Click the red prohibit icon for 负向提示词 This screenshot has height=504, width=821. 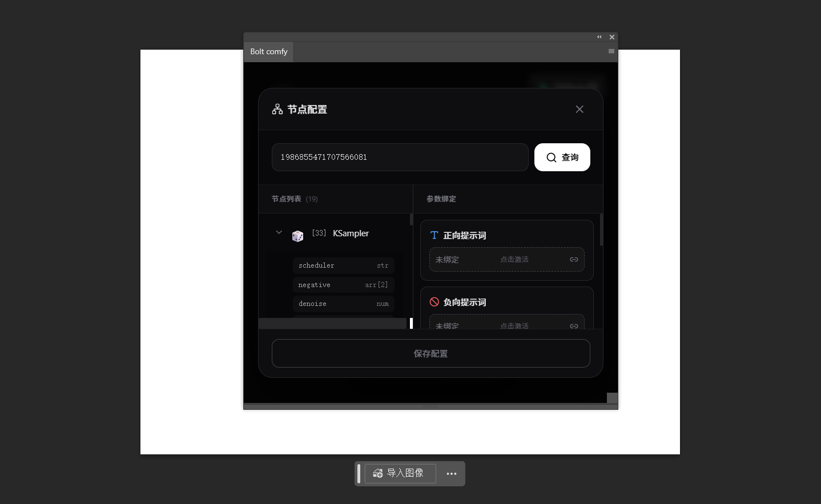point(434,302)
